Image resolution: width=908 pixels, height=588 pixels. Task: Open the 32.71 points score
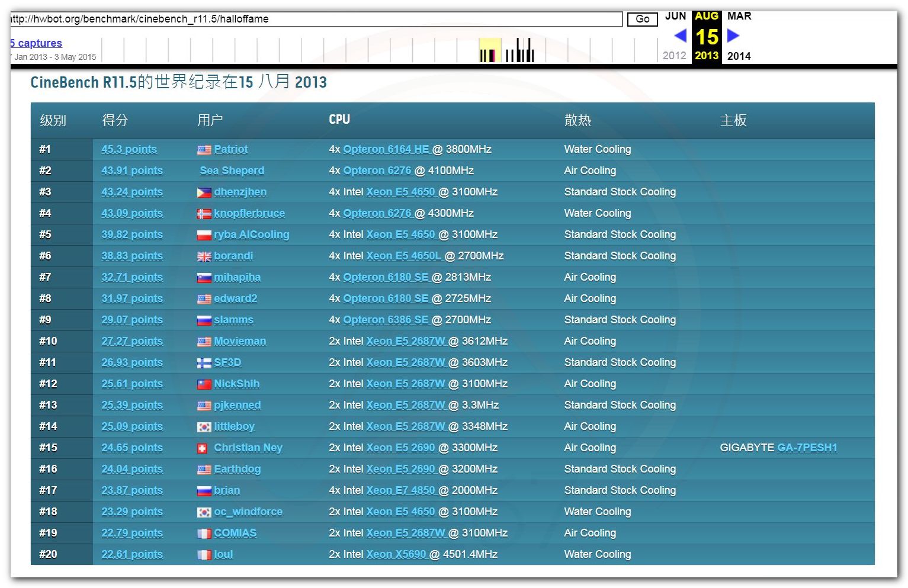click(132, 277)
